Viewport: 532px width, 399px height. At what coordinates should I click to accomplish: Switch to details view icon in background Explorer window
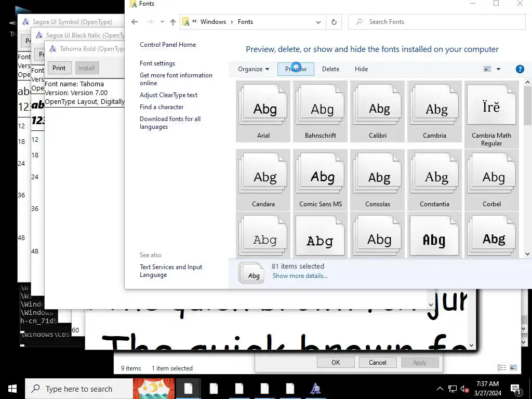tap(502, 367)
